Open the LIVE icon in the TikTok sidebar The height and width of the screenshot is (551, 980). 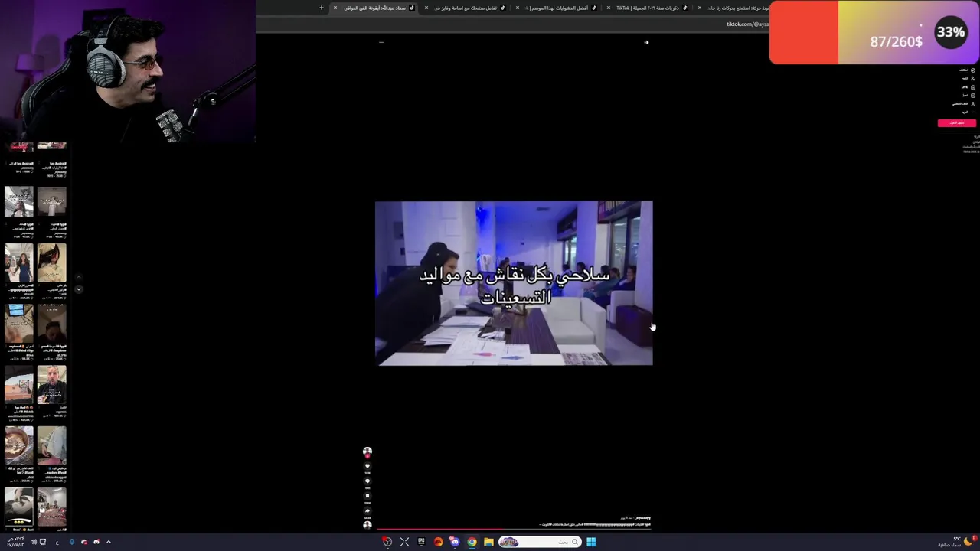[x=972, y=86]
